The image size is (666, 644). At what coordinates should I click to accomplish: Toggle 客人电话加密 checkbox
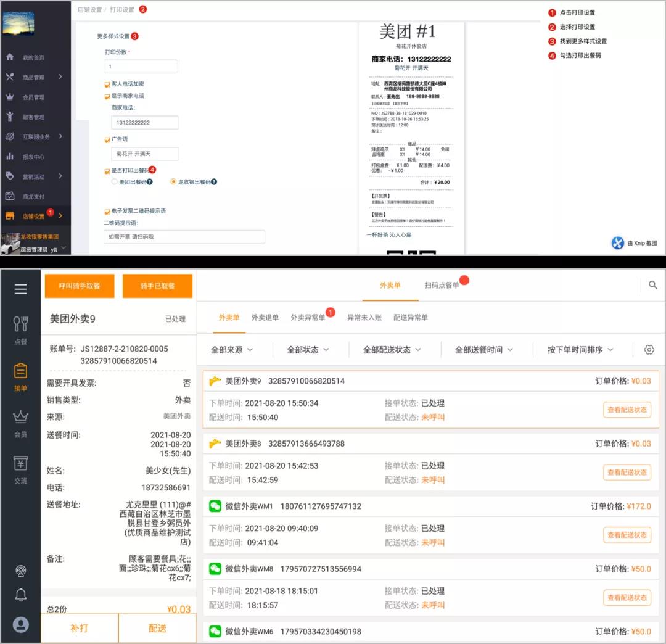tap(107, 84)
